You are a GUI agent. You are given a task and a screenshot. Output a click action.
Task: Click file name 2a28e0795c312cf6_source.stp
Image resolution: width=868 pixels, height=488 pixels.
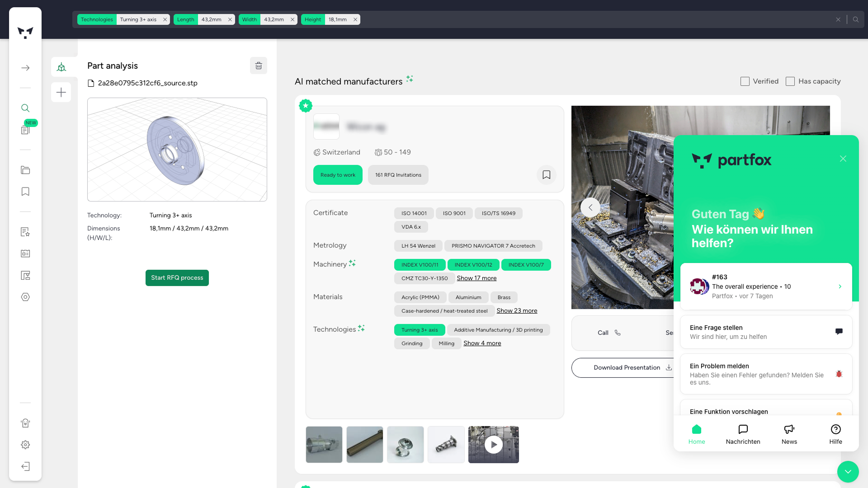point(148,83)
